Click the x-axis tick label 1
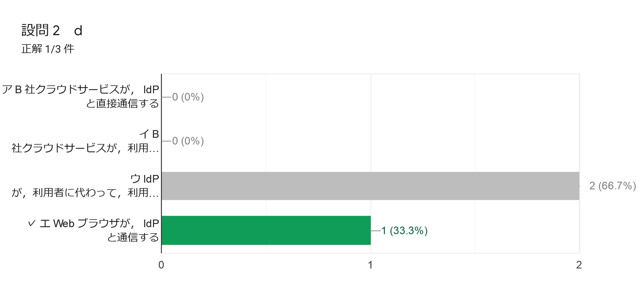The width and height of the screenshot is (644, 306). (x=370, y=265)
